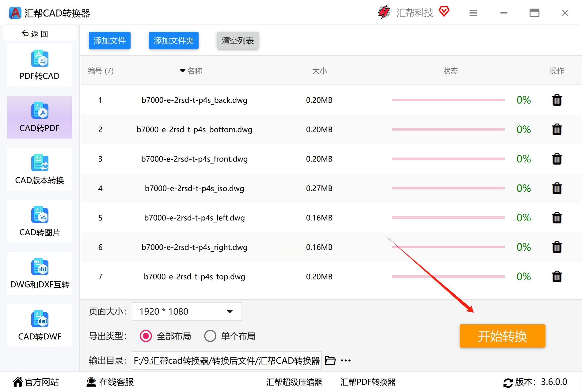Click the 汇帮科技 brand logo icon
This screenshot has height=392, width=582.
[384, 12]
